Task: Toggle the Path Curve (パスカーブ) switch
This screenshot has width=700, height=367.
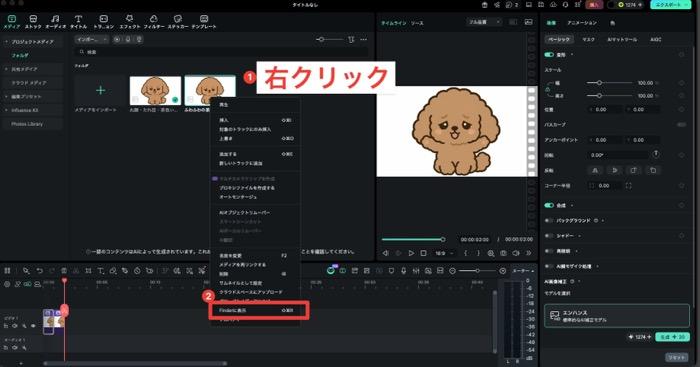Action: tap(681, 125)
